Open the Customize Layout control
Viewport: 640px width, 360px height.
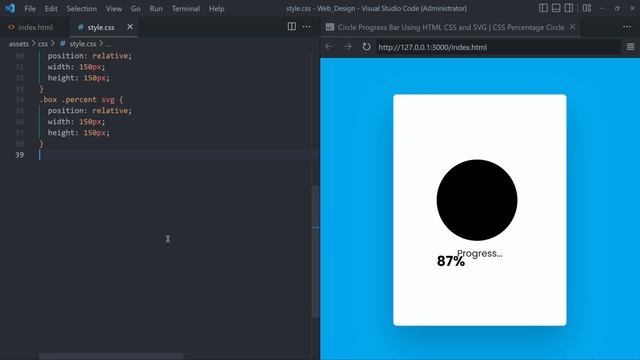pyautogui.click(x=587, y=8)
